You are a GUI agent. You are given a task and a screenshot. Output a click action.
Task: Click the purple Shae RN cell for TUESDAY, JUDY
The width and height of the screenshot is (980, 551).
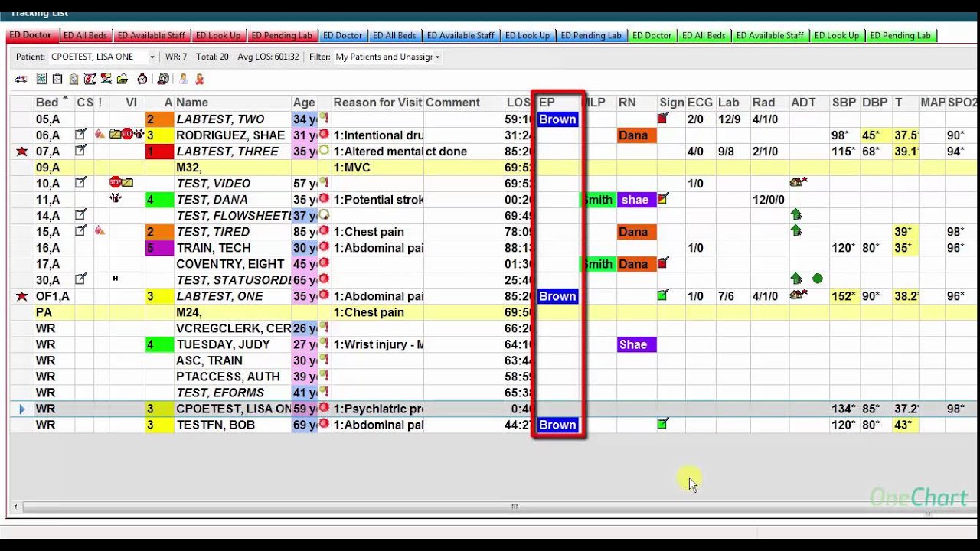(x=637, y=344)
